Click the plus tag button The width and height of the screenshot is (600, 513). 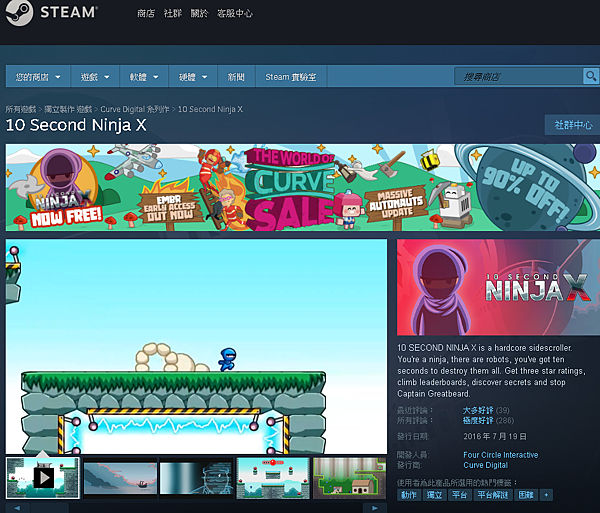pyautogui.click(x=546, y=495)
